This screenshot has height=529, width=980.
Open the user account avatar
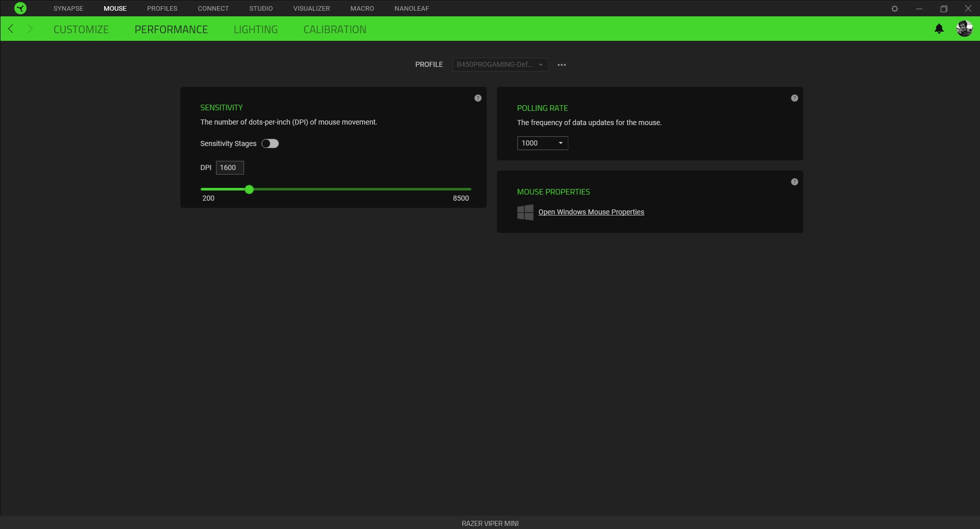964,29
